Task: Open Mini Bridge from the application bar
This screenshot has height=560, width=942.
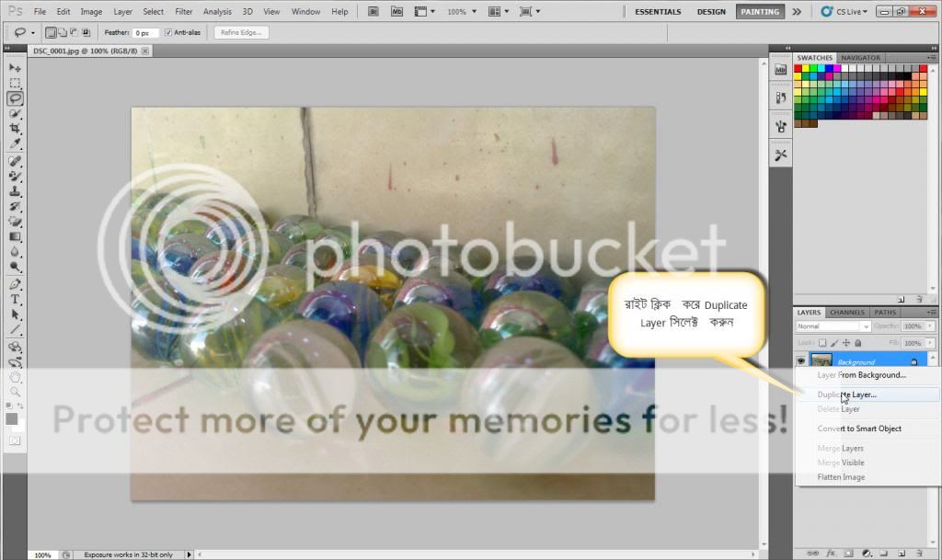Action: [396, 12]
